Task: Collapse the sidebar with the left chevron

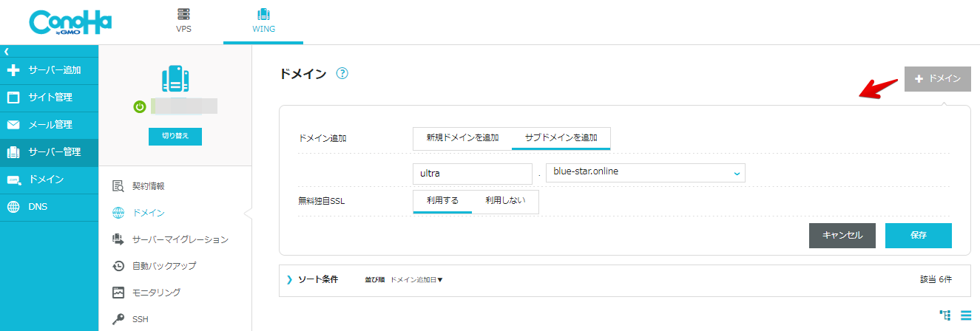Action: [x=6, y=51]
